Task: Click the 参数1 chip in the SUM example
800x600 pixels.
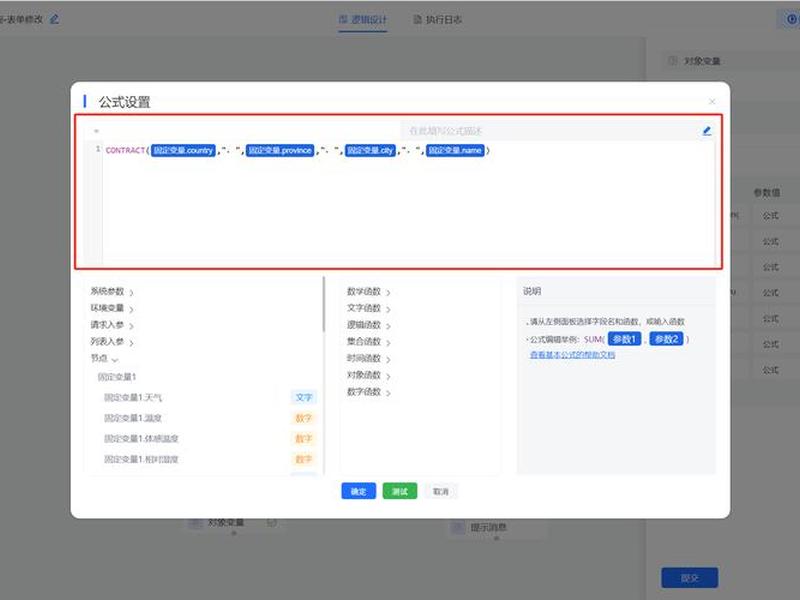Action: click(x=624, y=339)
